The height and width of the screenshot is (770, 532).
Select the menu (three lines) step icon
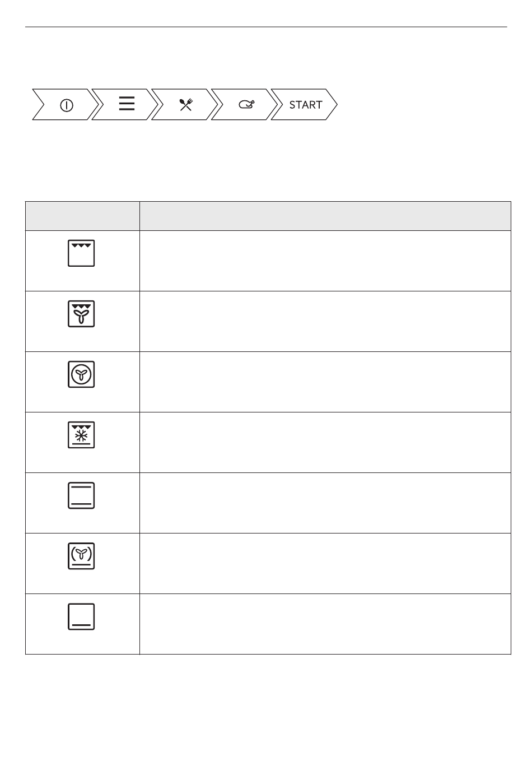click(127, 104)
